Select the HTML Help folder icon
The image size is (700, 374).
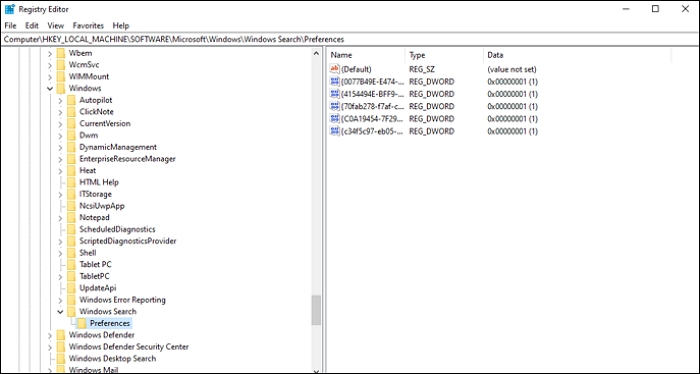click(71, 182)
